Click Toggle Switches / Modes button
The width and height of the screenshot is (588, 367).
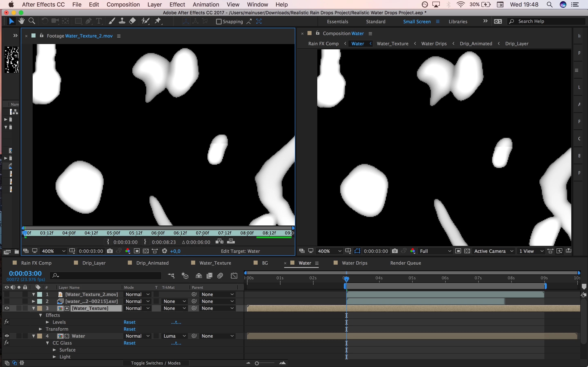click(x=156, y=363)
